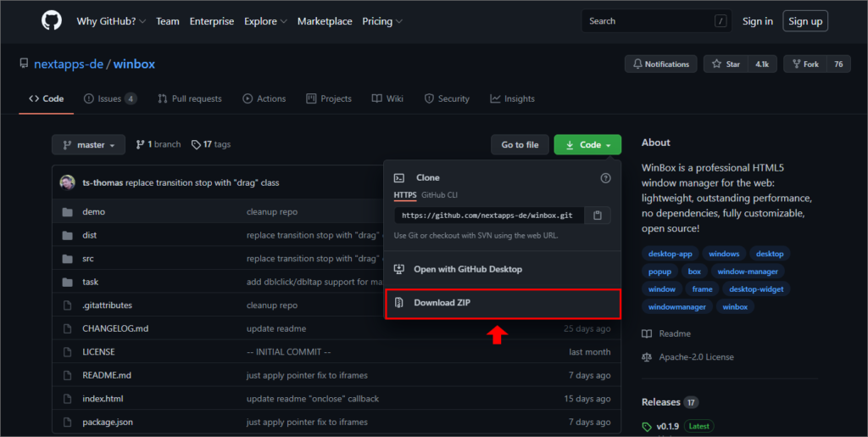Click the file icon beside LICENSE
868x437 pixels.
coord(68,351)
